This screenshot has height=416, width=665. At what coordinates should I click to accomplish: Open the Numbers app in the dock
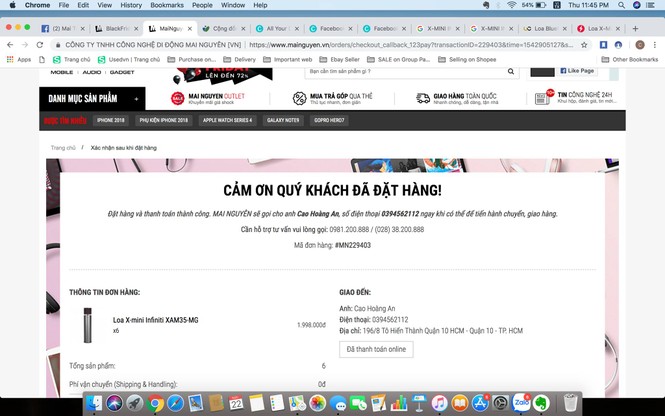pos(399,403)
